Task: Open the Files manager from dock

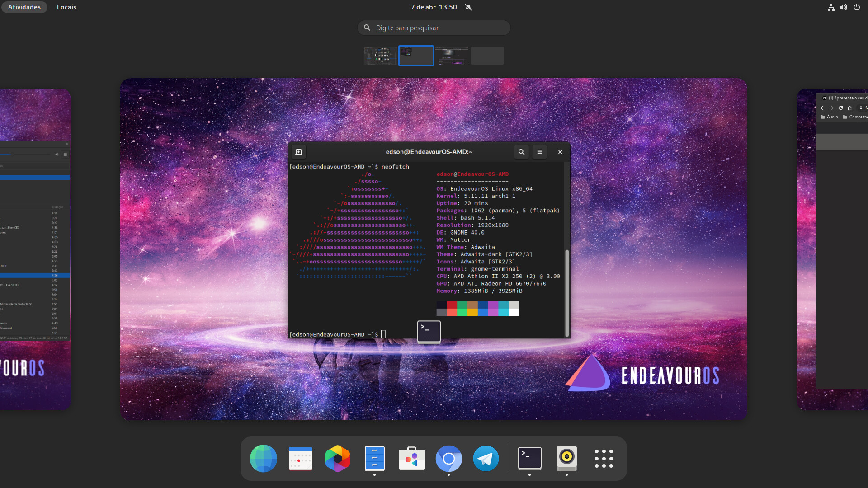Action: [x=375, y=459]
